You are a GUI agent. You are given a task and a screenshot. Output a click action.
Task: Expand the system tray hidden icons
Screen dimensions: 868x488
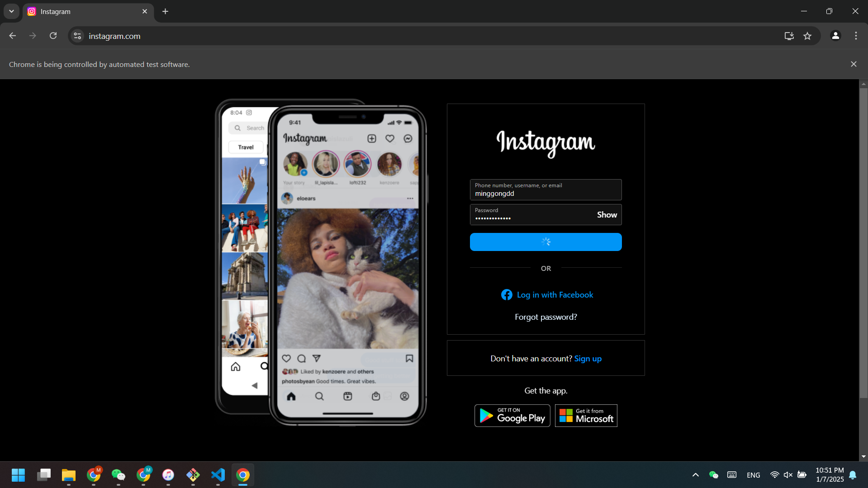click(x=696, y=475)
